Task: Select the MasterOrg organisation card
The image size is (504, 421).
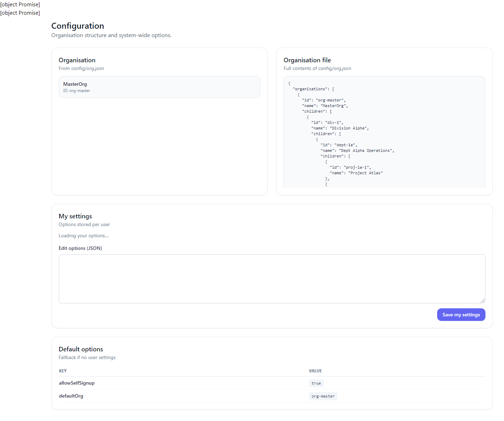Action: (x=159, y=86)
